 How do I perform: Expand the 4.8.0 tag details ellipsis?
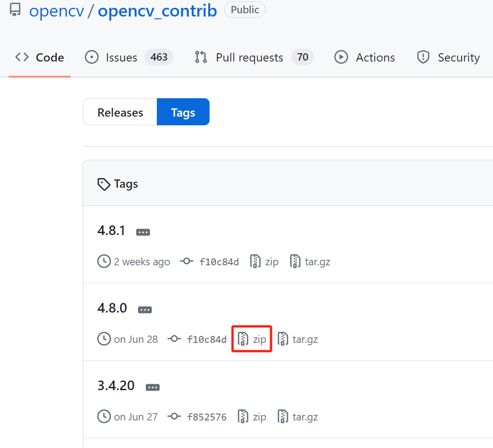pos(145,310)
